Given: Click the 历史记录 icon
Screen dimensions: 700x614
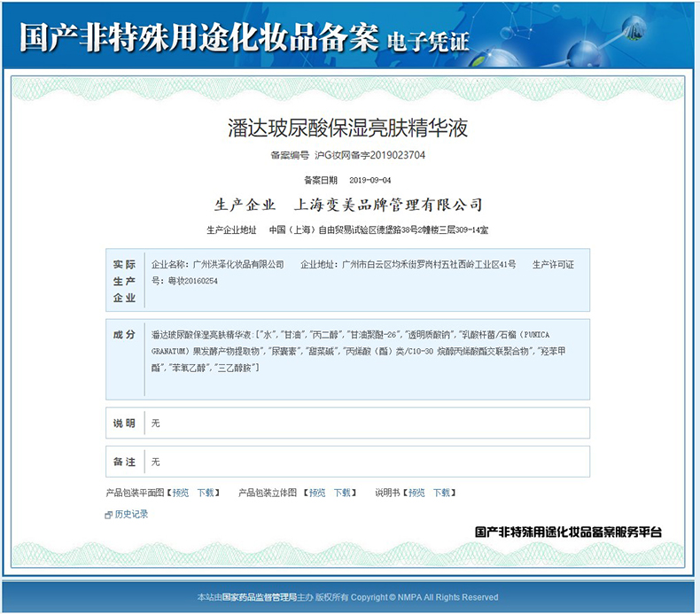Looking at the screenshot, I should pyautogui.click(x=108, y=515).
